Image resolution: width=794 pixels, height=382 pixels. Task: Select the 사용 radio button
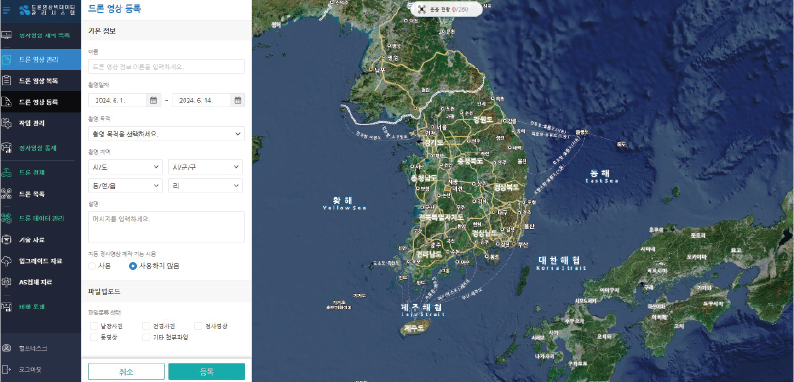92,266
